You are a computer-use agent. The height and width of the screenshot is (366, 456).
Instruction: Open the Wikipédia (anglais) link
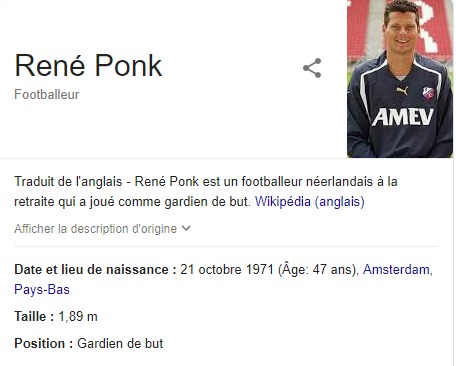pyautogui.click(x=310, y=201)
